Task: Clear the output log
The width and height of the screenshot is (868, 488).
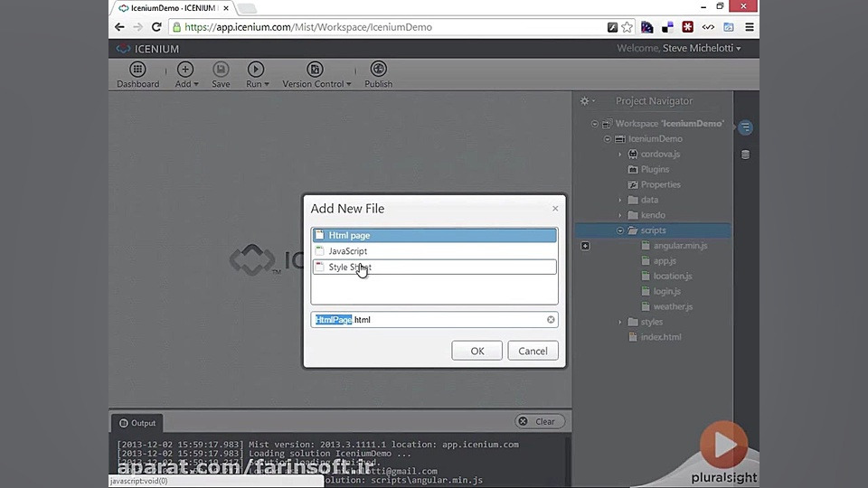Action: pyautogui.click(x=540, y=422)
